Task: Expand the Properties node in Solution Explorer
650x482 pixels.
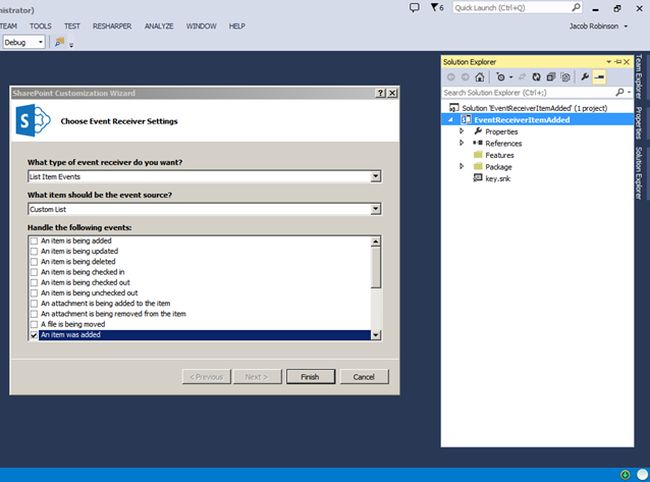Action: tap(461, 131)
